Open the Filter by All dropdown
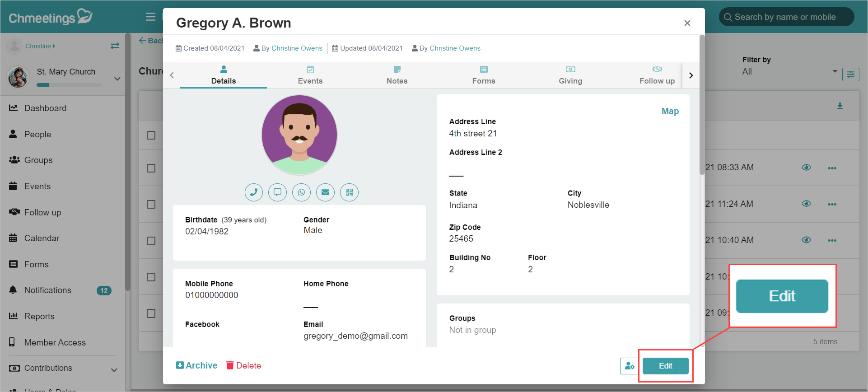 coord(790,72)
